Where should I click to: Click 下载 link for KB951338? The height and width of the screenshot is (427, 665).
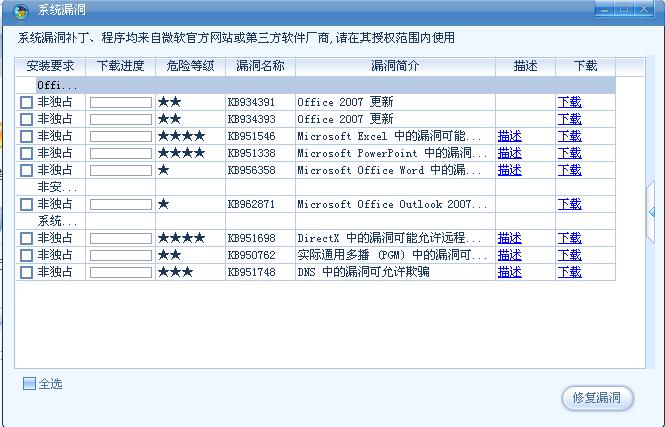[x=569, y=153]
